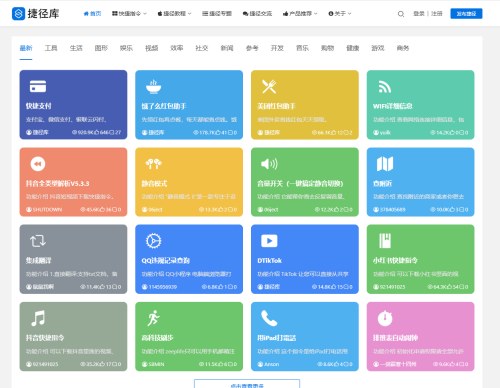
Task: Switch to the 视频 category tab
Action: click(152, 48)
